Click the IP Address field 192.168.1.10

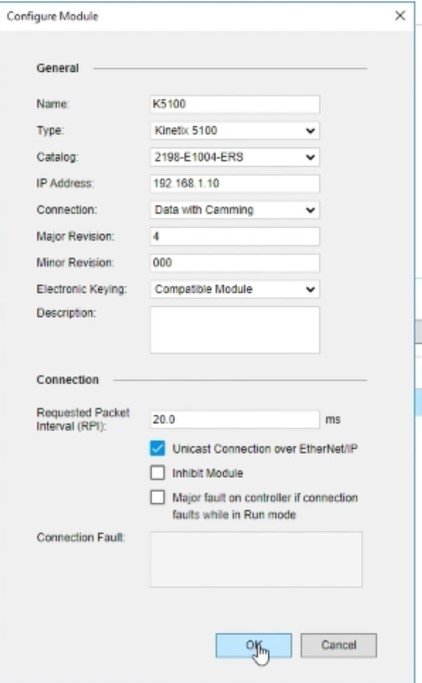pos(235,183)
